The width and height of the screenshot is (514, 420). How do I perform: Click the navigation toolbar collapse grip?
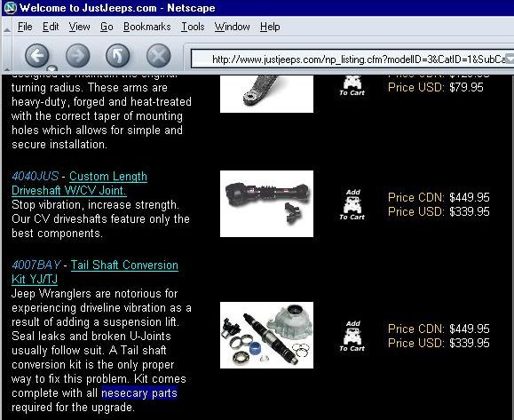click(x=7, y=55)
